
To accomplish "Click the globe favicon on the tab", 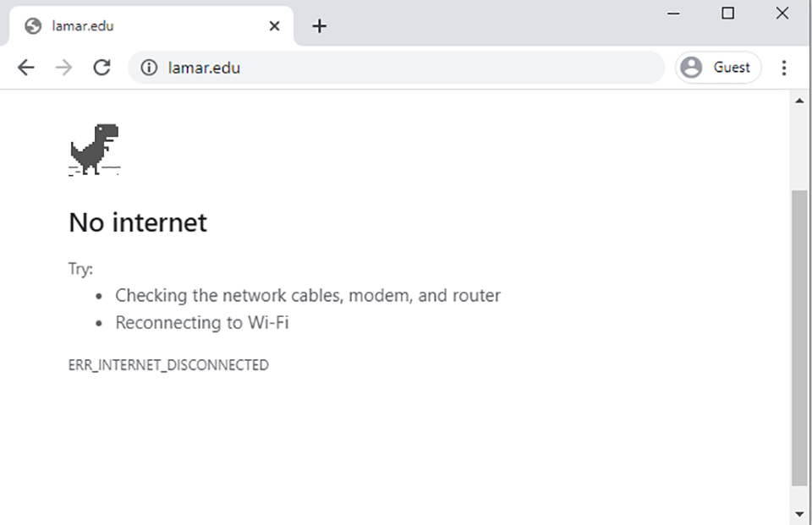I will coord(33,26).
